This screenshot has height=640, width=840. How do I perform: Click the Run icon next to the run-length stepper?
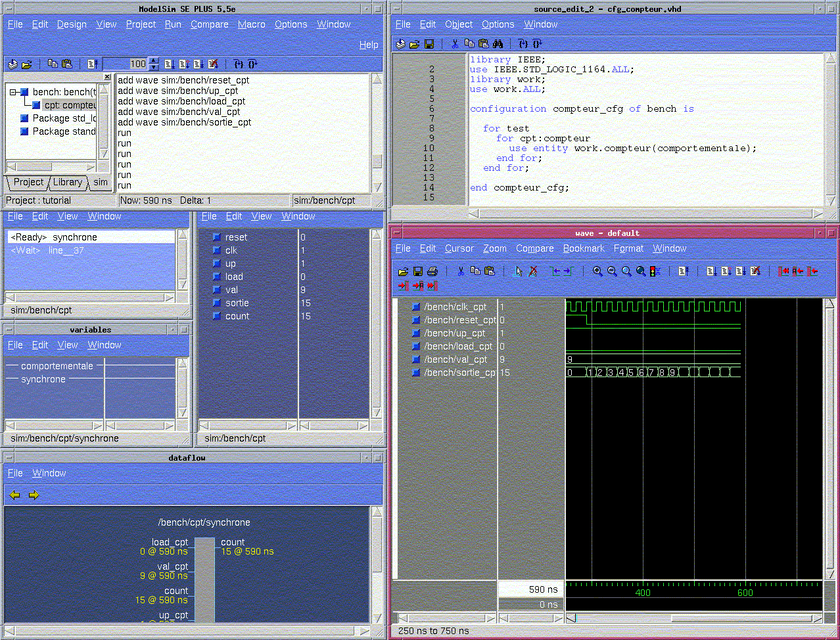coord(169,64)
